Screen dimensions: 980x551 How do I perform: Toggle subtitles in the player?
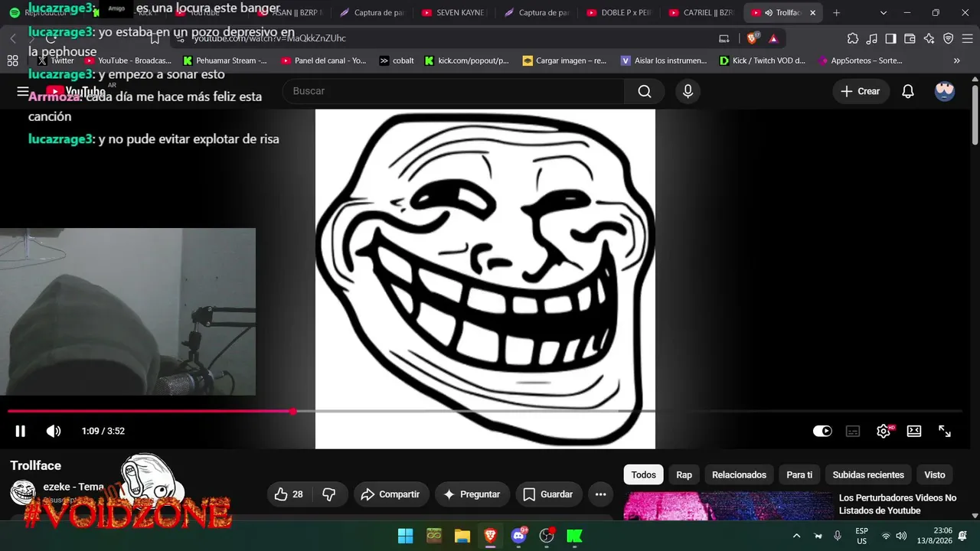pyautogui.click(x=853, y=431)
